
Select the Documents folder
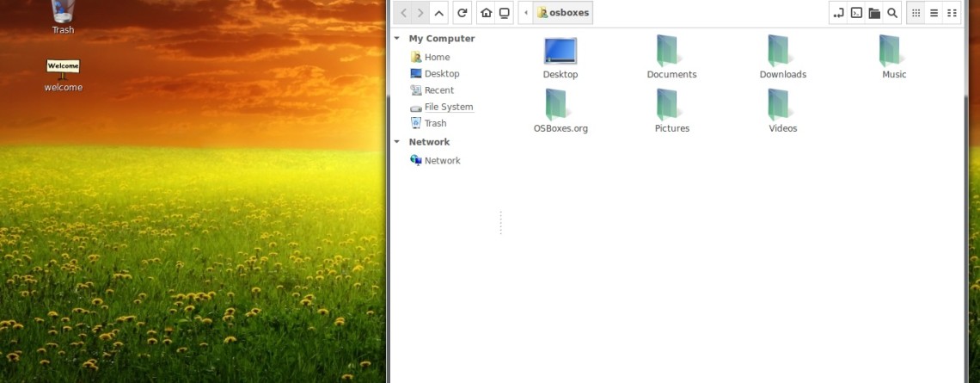click(x=671, y=57)
